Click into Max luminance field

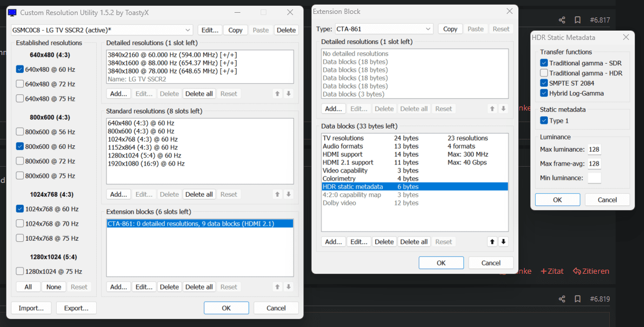(594, 149)
